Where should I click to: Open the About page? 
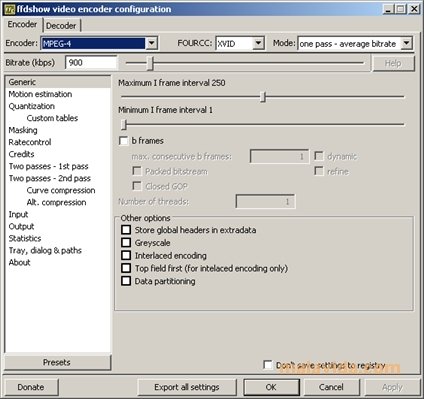tap(20, 262)
